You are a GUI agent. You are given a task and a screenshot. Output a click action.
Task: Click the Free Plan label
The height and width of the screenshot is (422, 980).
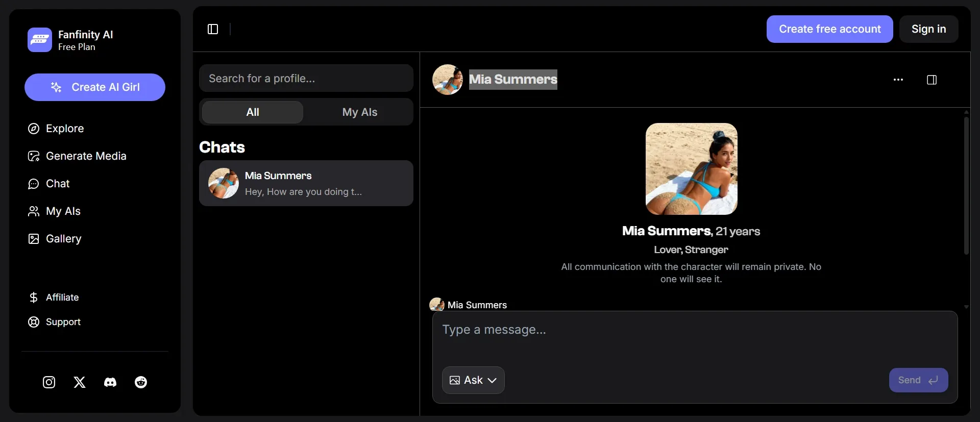pyautogui.click(x=77, y=47)
